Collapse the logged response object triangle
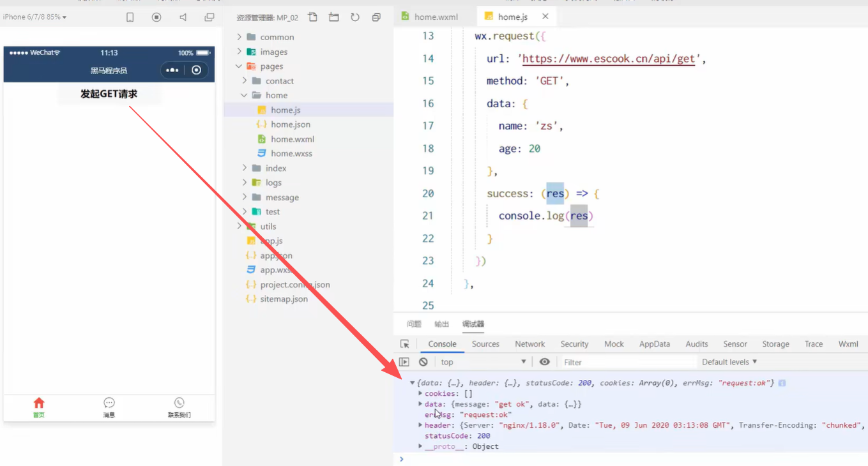The height and width of the screenshot is (466, 868). click(x=413, y=383)
